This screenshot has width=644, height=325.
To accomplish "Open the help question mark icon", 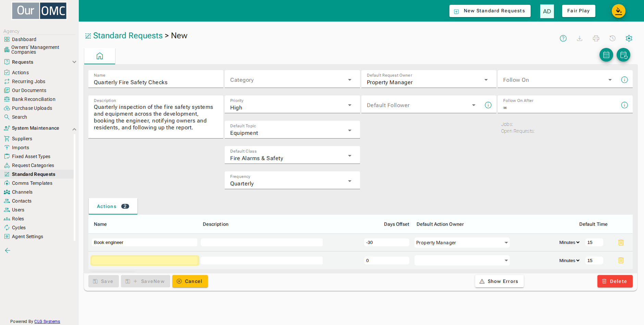I will (x=563, y=38).
